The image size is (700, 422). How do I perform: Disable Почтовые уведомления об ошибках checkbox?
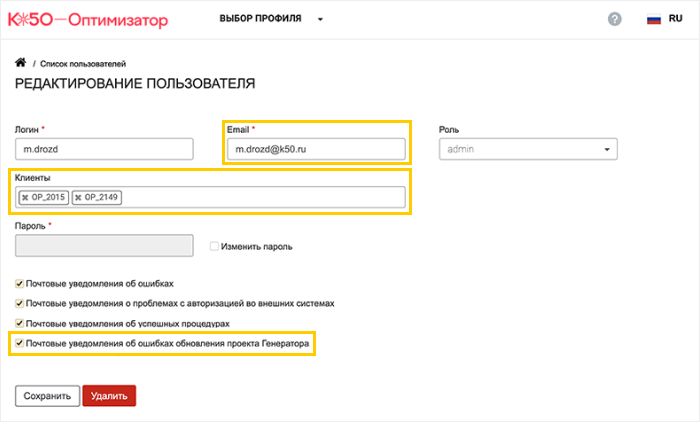click(x=20, y=283)
